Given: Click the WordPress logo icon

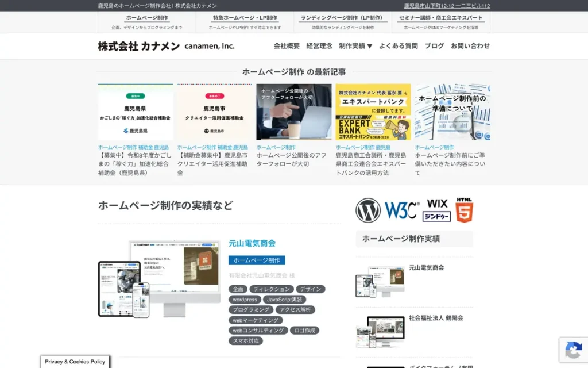Looking at the screenshot, I should pos(368,210).
